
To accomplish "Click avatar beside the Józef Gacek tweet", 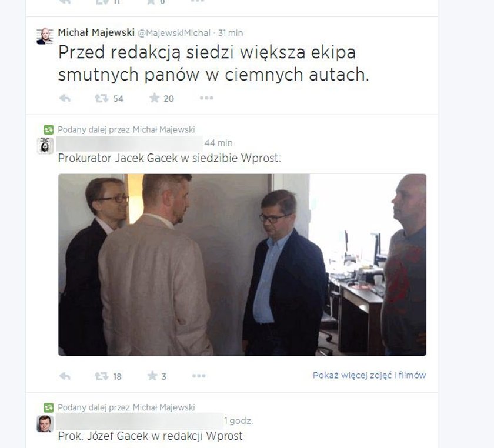I will click(45, 423).
